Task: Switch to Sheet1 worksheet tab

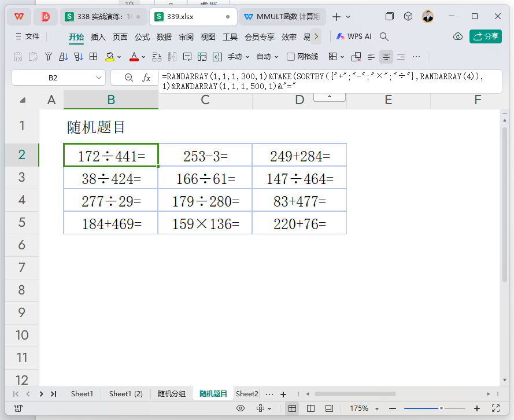Action: click(x=82, y=394)
